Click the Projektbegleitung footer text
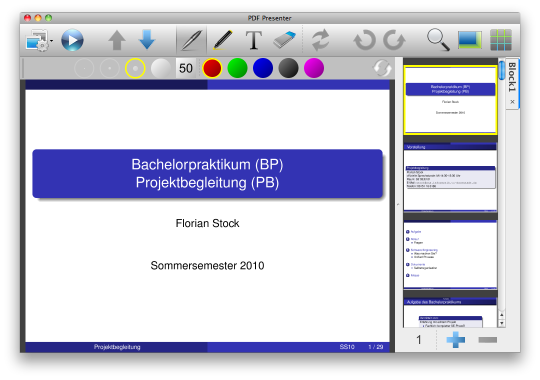Screen dimensions: 540x380 [x=117, y=347]
